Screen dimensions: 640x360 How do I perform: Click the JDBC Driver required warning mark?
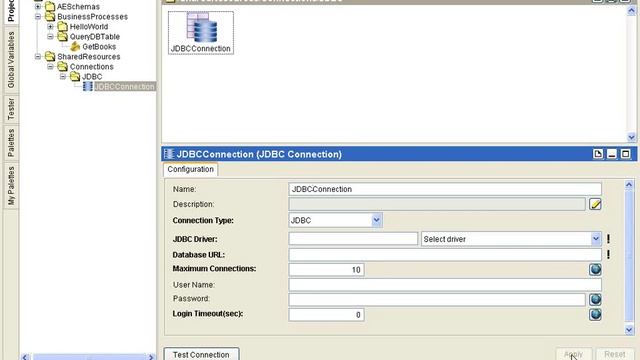pyautogui.click(x=608, y=239)
